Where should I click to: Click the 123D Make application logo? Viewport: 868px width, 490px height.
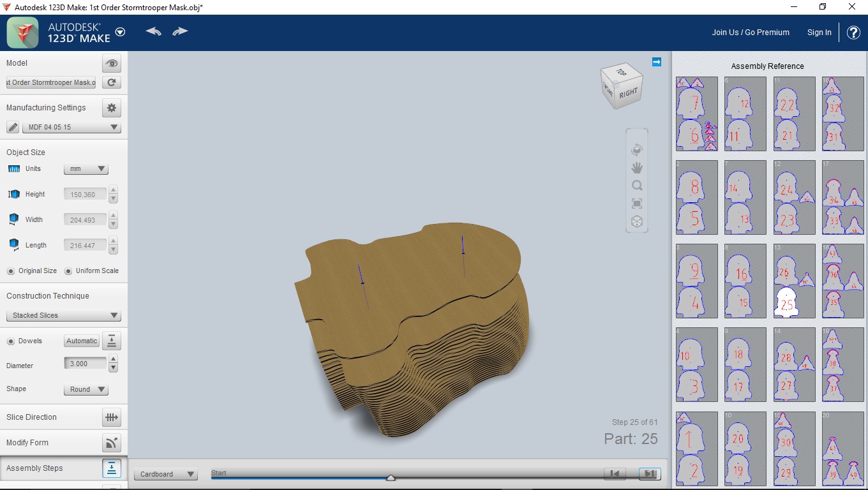click(x=24, y=33)
